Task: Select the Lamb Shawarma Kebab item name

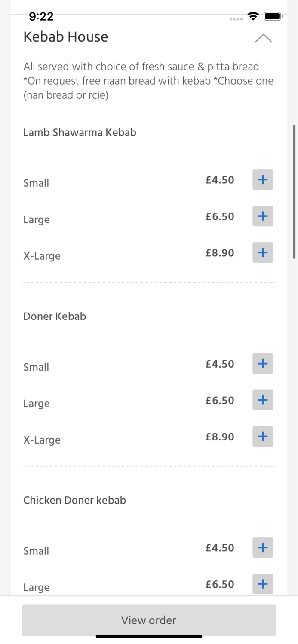Action: (80, 132)
